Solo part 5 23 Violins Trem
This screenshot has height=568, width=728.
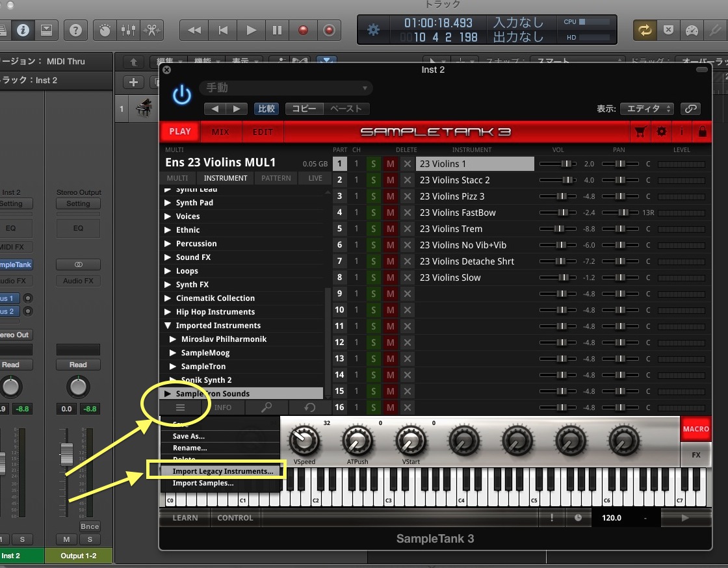pyautogui.click(x=373, y=229)
